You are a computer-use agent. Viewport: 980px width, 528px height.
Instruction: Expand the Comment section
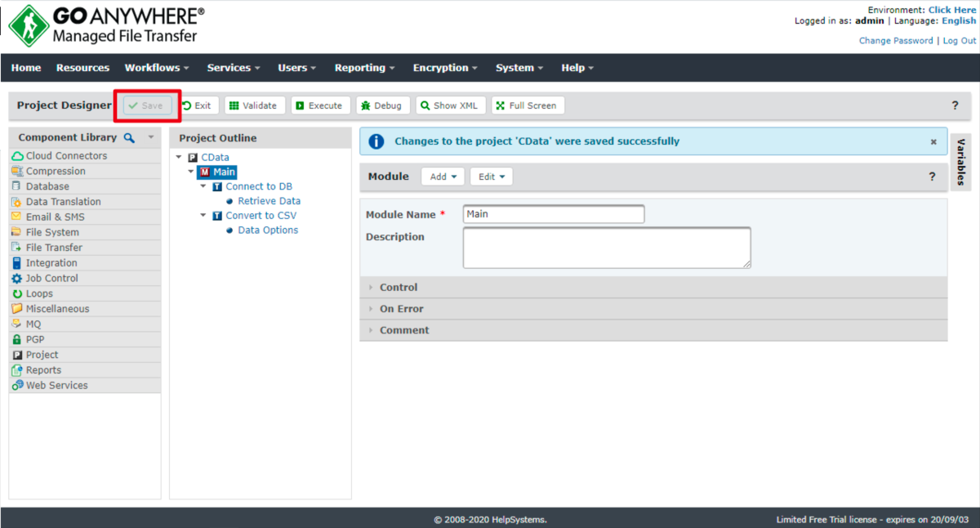[x=653, y=330]
